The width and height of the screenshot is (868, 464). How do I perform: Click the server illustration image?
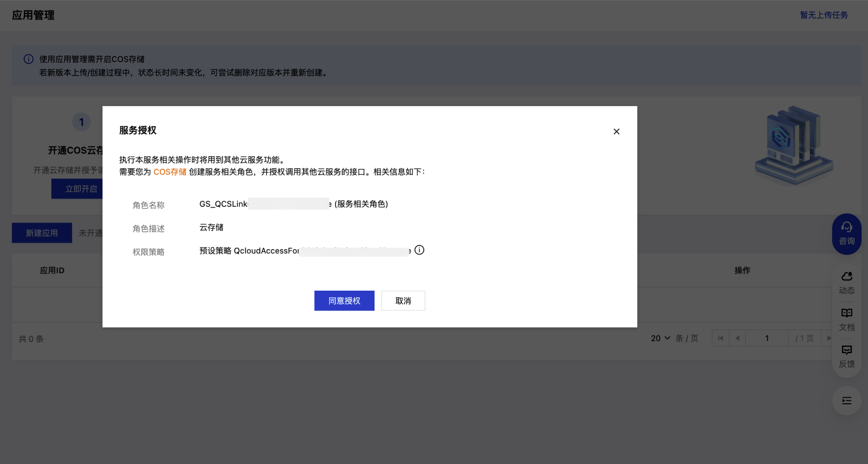click(794, 146)
